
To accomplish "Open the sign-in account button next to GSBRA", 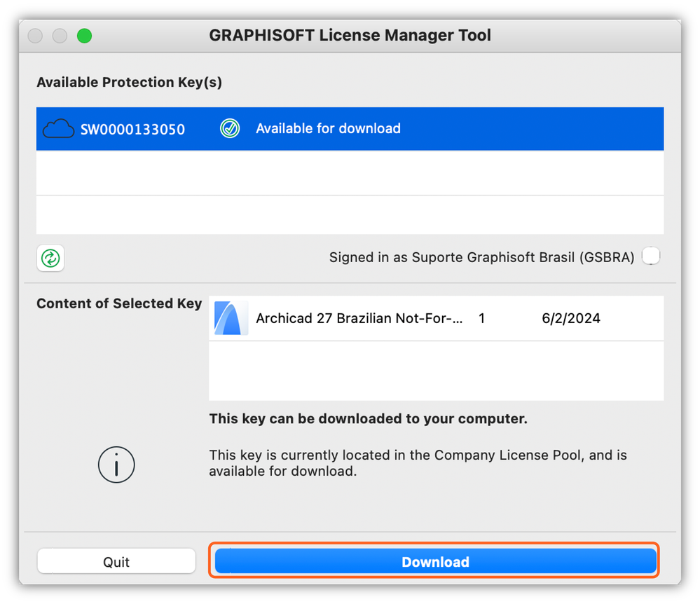I will 651,256.
